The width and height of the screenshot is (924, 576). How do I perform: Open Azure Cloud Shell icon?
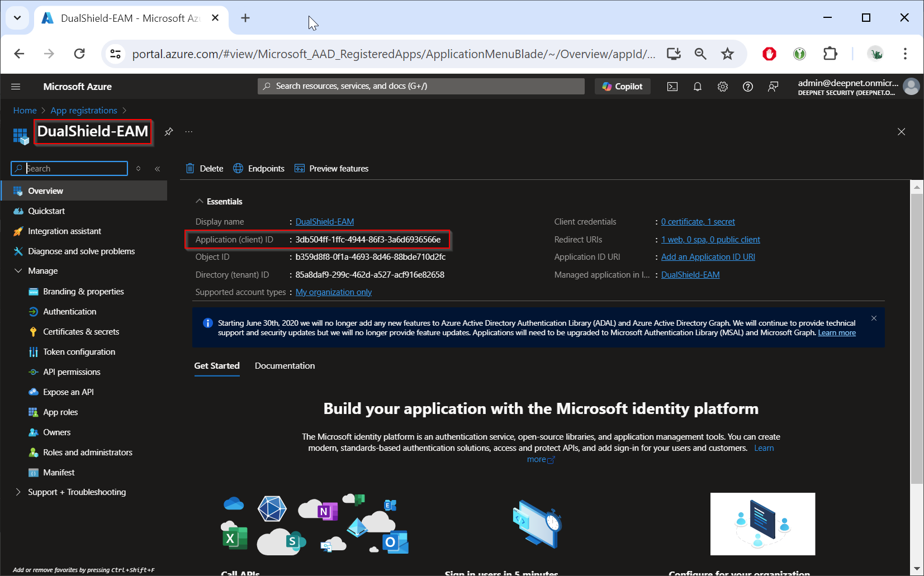point(672,87)
